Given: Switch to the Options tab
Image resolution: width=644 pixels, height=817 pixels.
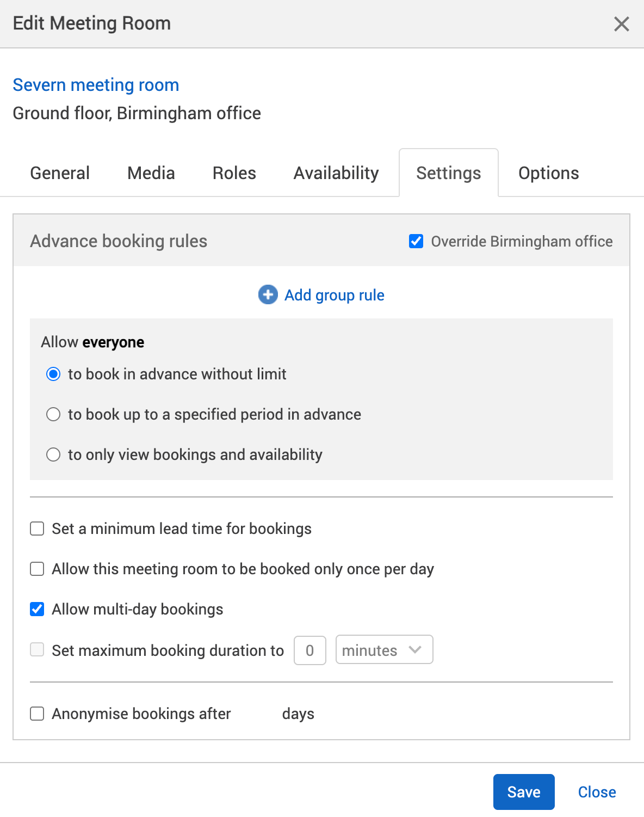Looking at the screenshot, I should (548, 173).
